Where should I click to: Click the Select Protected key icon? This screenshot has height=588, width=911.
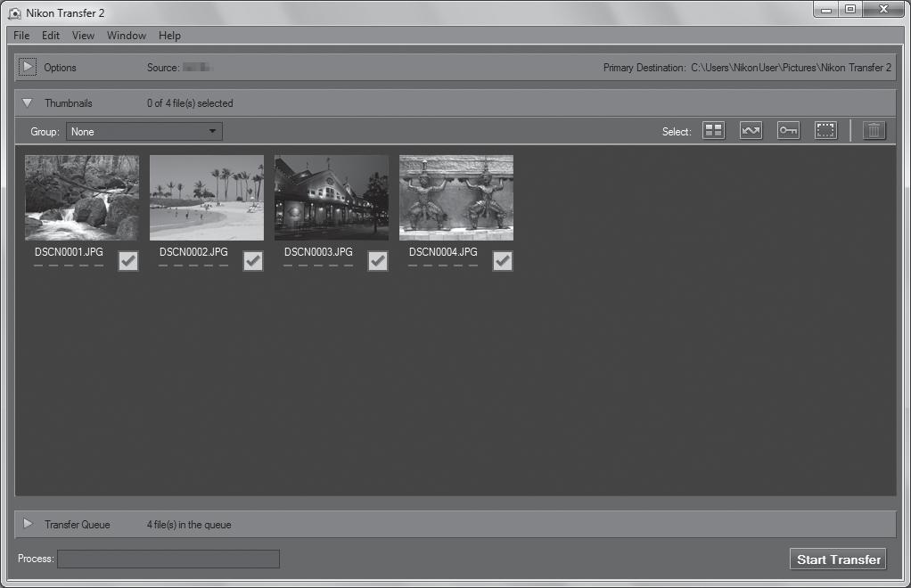788,131
